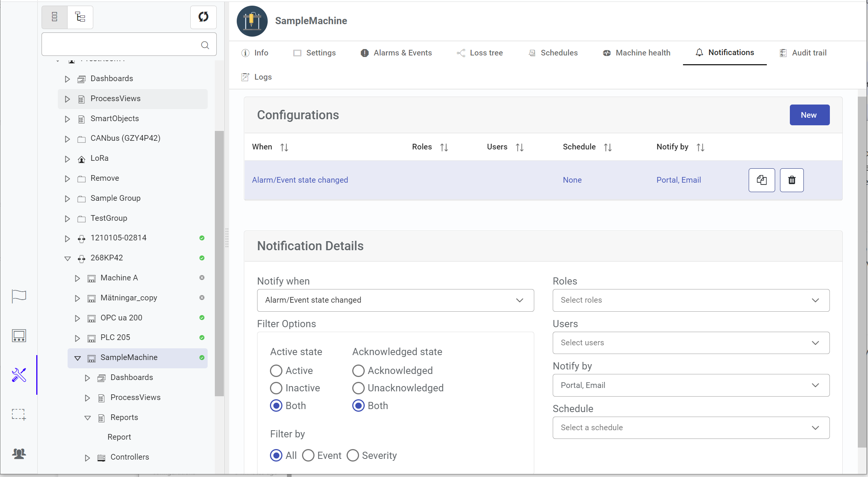This screenshot has height=477, width=868.
Task: Create a New notification configuration
Action: pos(809,115)
